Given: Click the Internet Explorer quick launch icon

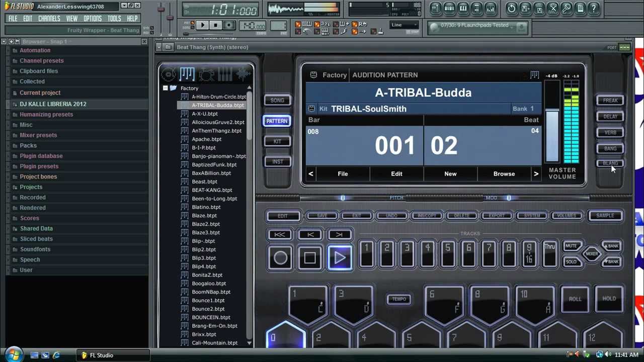Looking at the screenshot, I should (x=56, y=355).
